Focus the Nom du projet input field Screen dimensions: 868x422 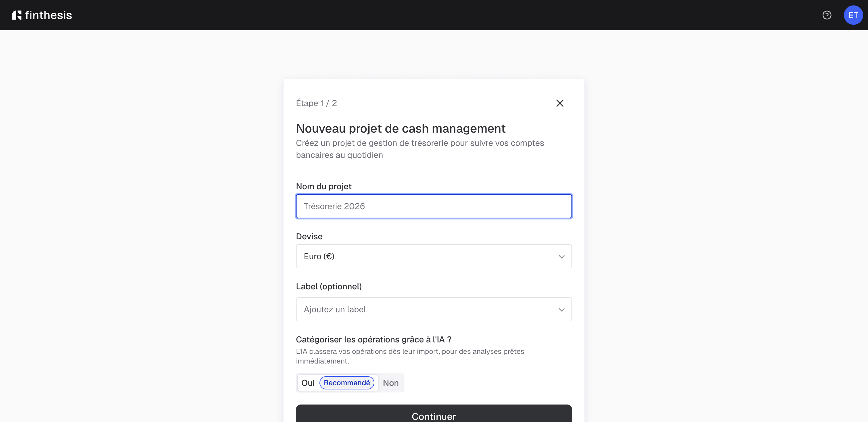[x=434, y=206]
